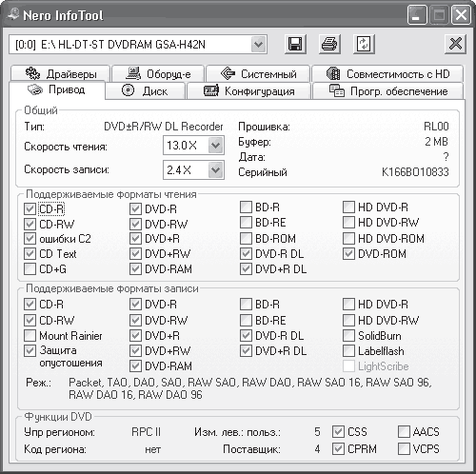
Task: Expand the drive selection dropdown
Action: click(x=259, y=44)
